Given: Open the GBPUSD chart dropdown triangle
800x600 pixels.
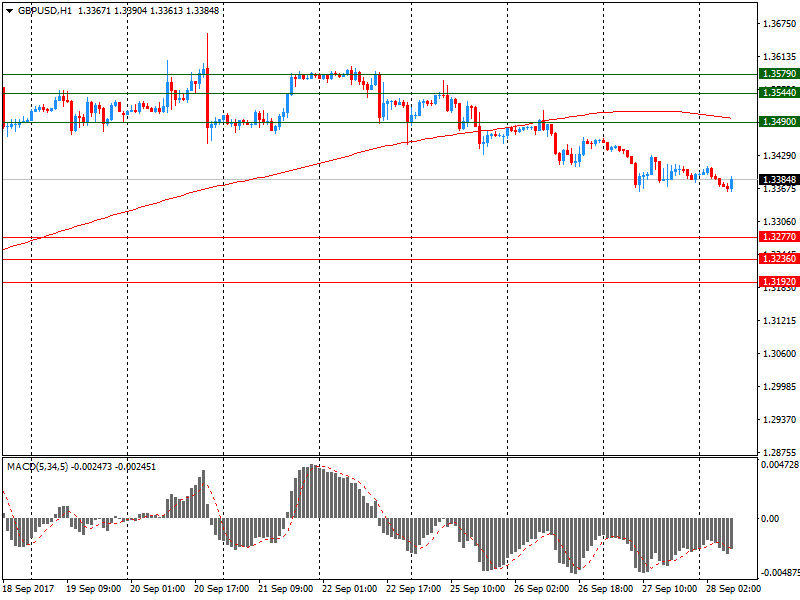Looking at the screenshot, I should pyautogui.click(x=9, y=11).
